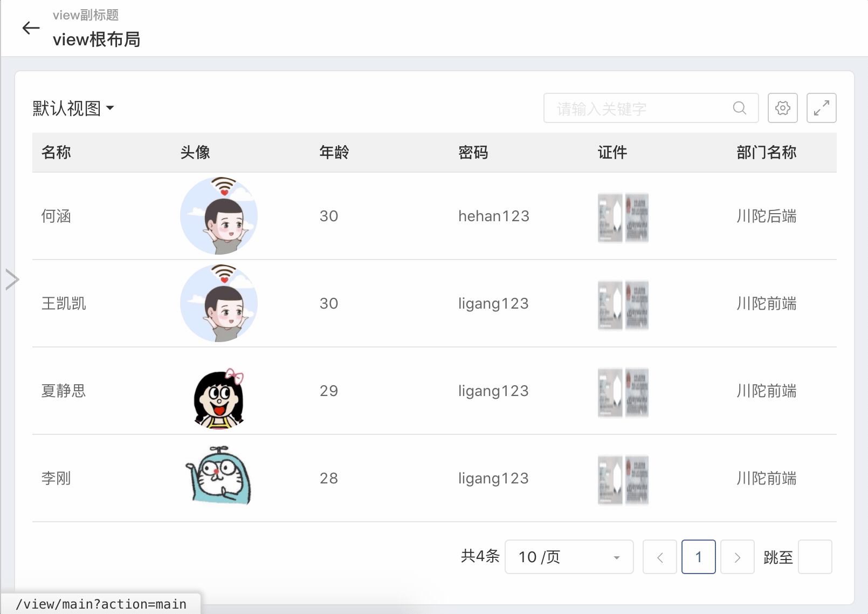This screenshot has width=868, height=614.
Task: Click 夏静思's department 川陀前端
Action: click(767, 391)
